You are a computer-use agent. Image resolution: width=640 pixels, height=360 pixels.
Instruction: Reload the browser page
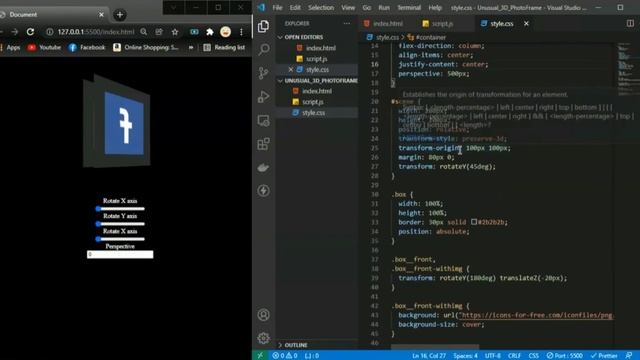(x=30, y=32)
